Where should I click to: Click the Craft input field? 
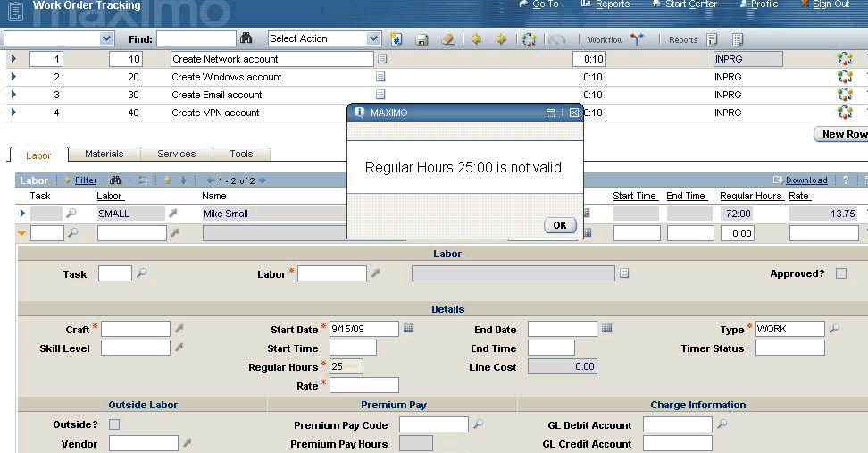[x=136, y=329]
